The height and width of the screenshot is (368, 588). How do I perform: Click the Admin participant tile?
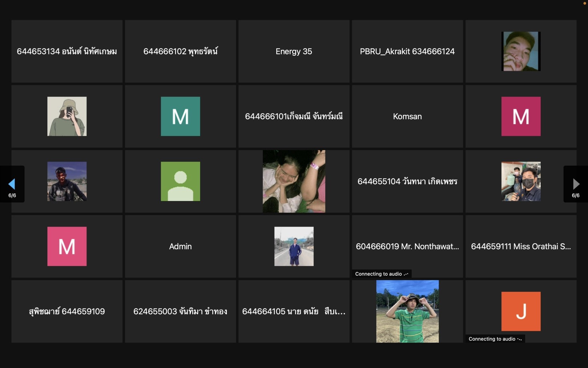point(180,247)
